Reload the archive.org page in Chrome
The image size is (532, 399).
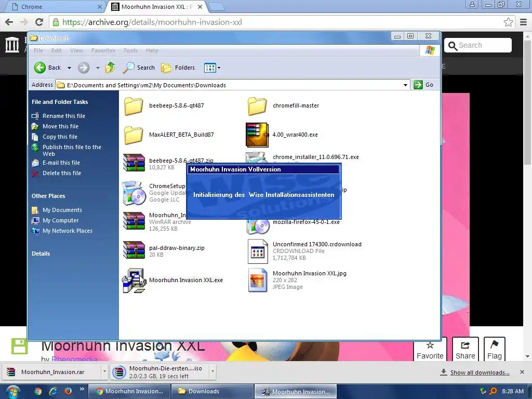(39, 22)
